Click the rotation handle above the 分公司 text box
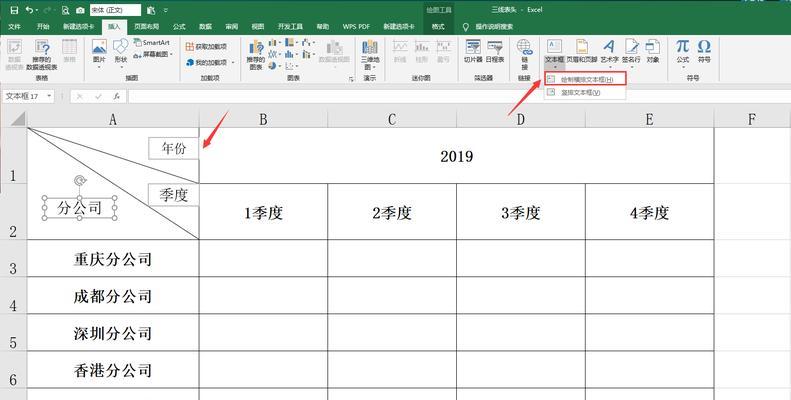 [x=80, y=180]
